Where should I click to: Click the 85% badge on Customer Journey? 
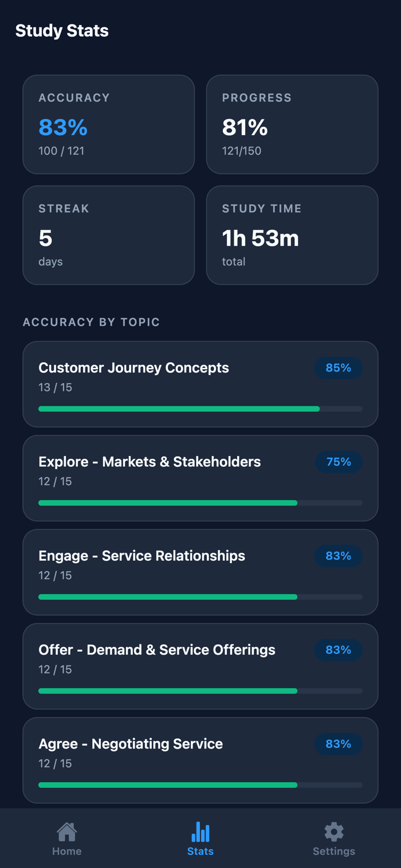(x=339, y=368)
